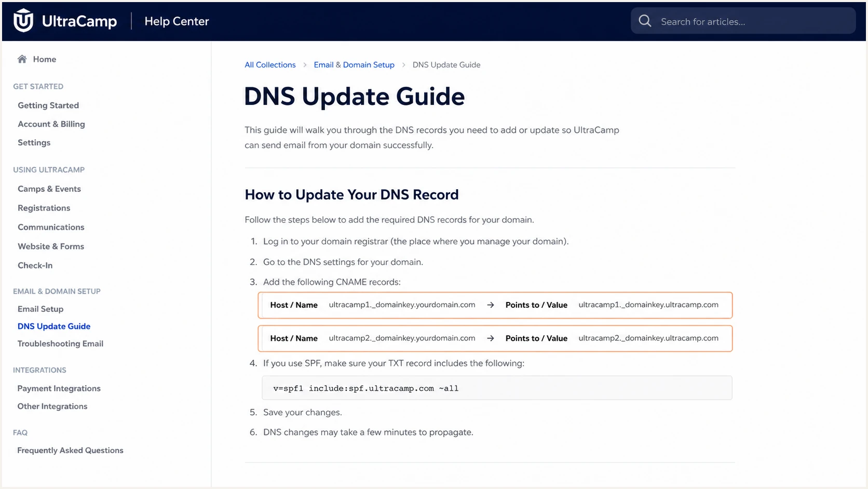Click the ultracamp1._domainkey.ultracamp.com points-to value
Image resolution: width=868 pixels, height=489 pixels.
point(648,305)
